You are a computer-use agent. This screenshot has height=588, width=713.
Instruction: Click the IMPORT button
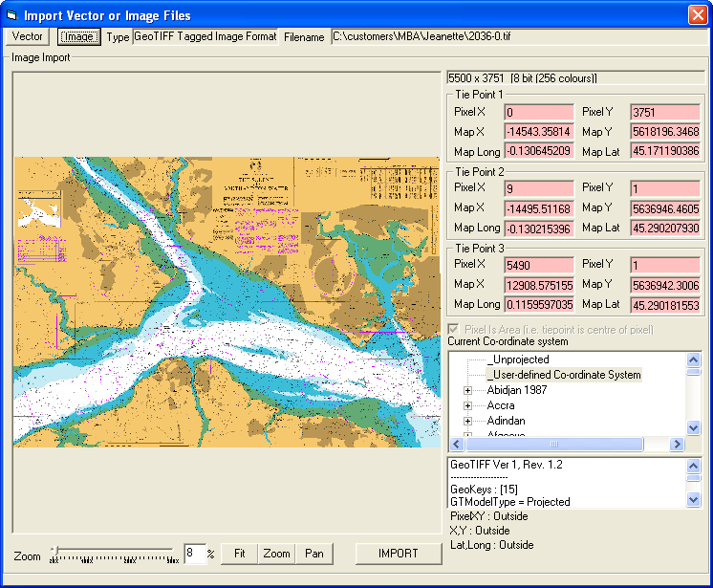coord(398,554)
